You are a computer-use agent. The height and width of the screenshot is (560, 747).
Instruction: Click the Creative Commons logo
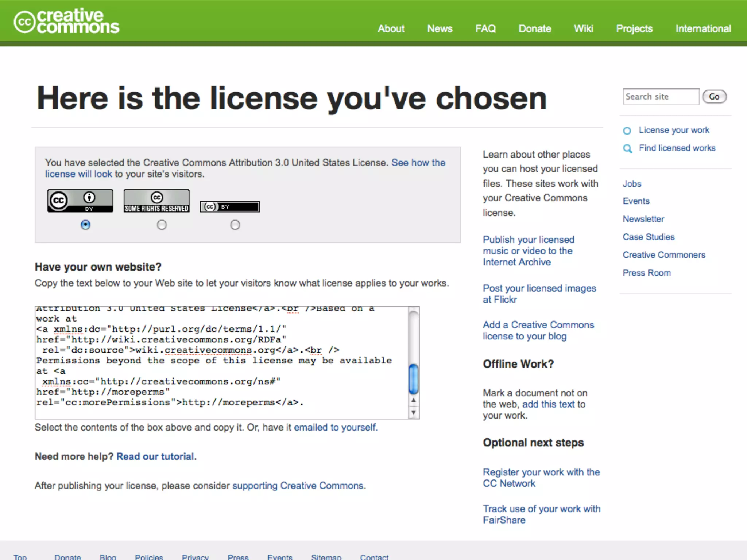coord(66,22)
